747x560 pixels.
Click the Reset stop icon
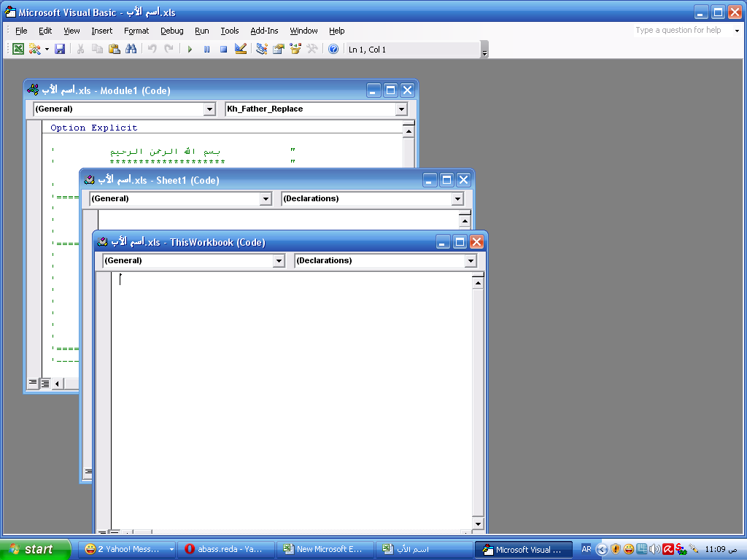(223, 49)
